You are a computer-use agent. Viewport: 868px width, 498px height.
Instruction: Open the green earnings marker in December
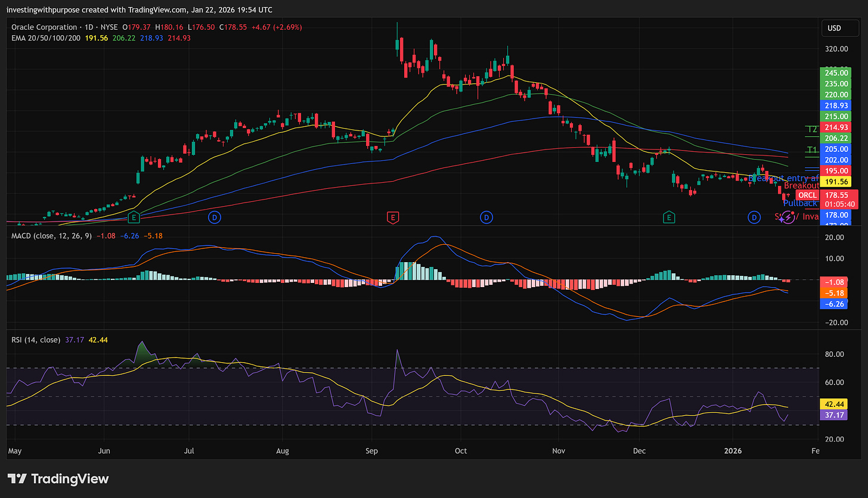point(669,218)
